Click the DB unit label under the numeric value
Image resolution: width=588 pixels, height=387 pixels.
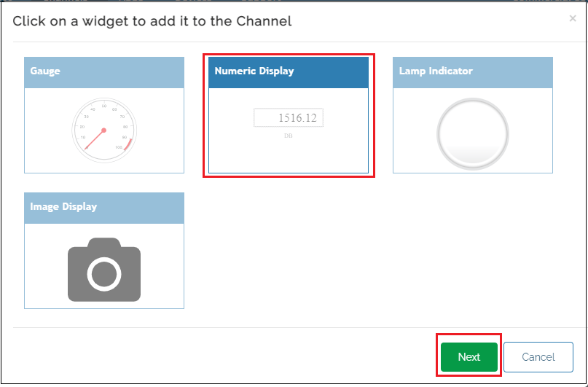[289, 136]
